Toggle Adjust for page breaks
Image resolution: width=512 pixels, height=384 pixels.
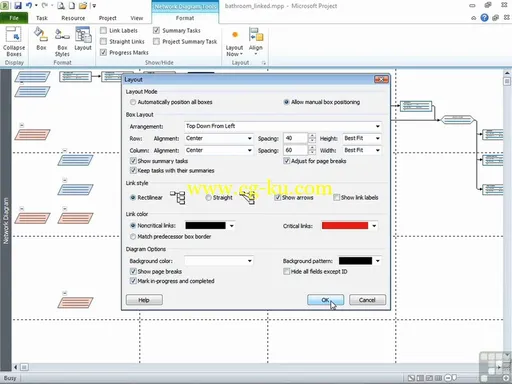tap(286, 161)
